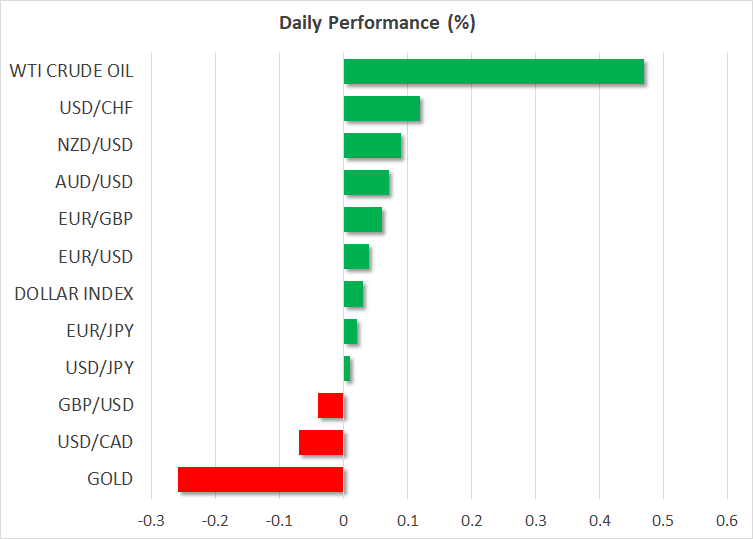Select the EUR/GBP green bar
The image size is (753, 539).
pyautogui.click(x=362, y=220)
